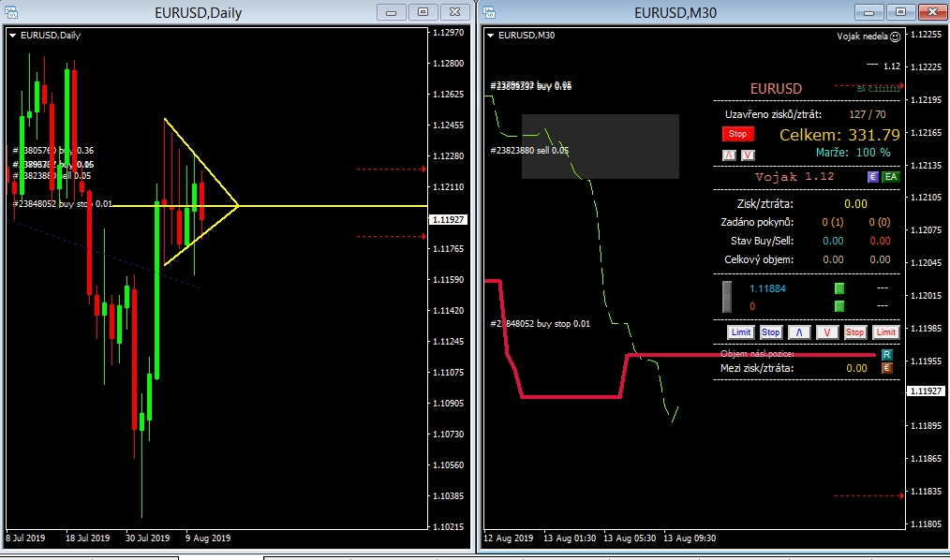Click the small up-arrow button under red Stop
This screenshot has width=950, height=560.
pyautogui.click(x=729, y=155)
